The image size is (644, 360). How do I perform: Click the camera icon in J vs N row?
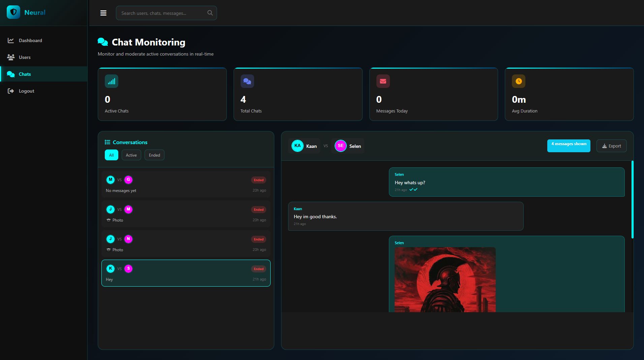tap(109, 250)
